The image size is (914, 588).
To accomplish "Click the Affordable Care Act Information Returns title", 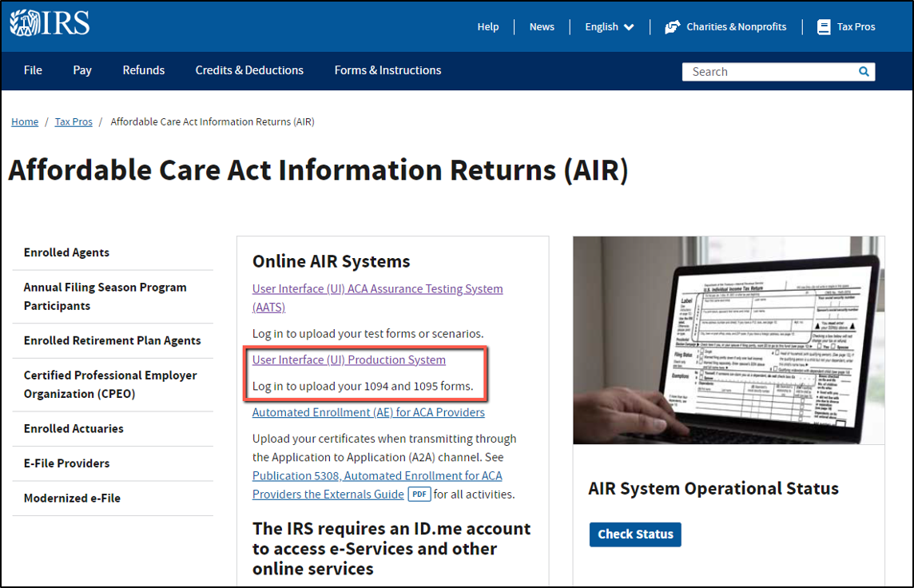I will (318, 170).
